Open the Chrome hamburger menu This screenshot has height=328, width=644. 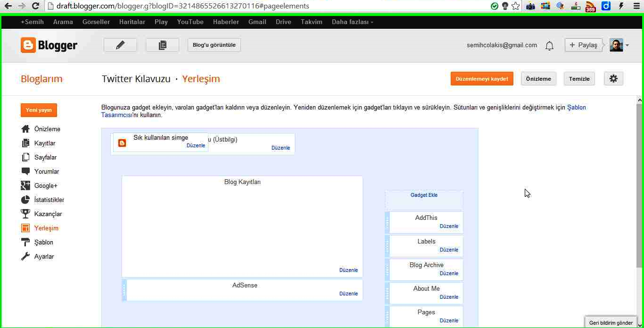pyautogui.click(x=636, y=6)
